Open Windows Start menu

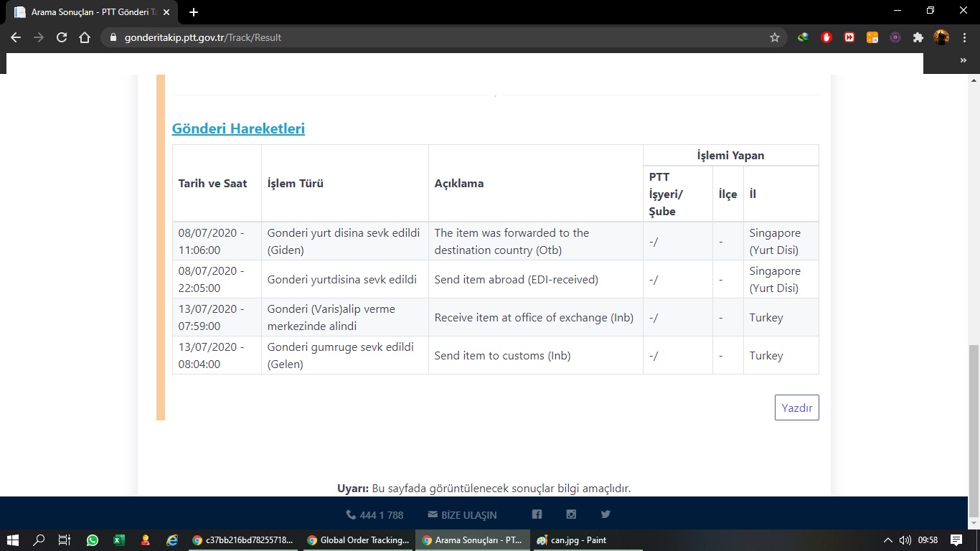click(13, 540)
